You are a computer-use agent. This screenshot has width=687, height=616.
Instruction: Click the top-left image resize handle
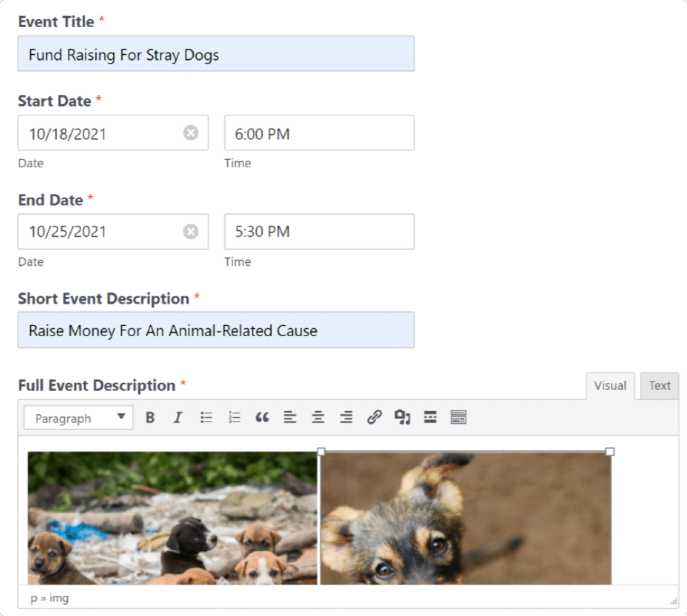point(321,451)
